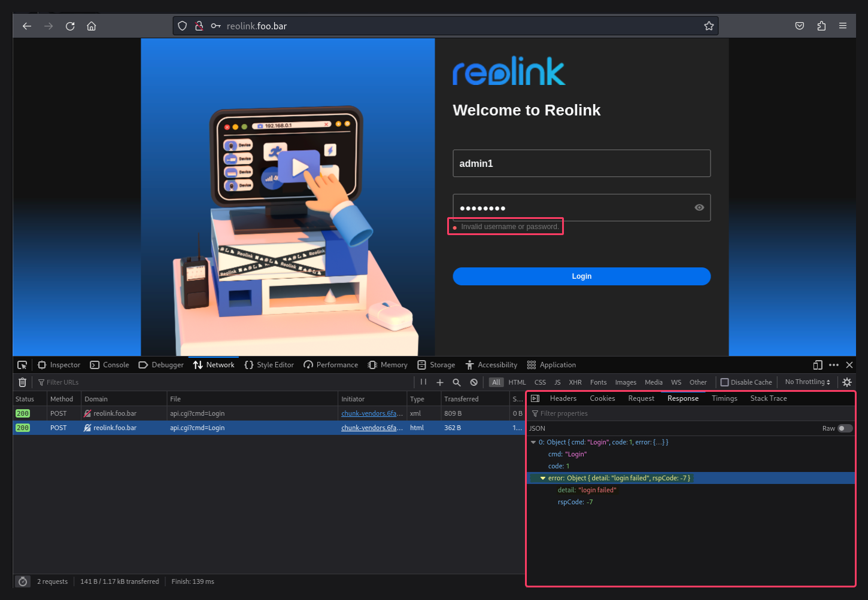The image size is (868, 600).
Task: Open the Extensions puzzle icon
Action: 821,26
